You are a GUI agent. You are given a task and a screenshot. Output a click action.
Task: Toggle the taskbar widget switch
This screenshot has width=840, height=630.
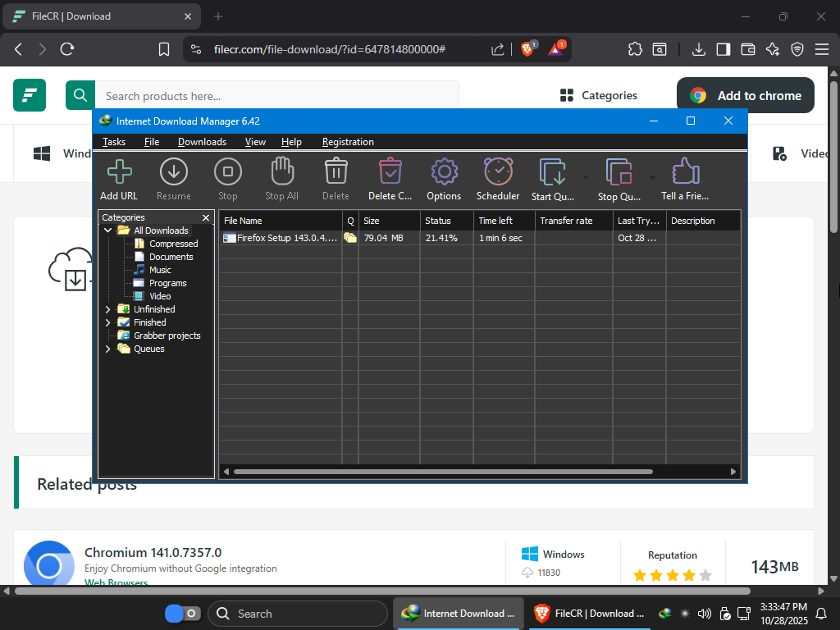tap(182, 614)
